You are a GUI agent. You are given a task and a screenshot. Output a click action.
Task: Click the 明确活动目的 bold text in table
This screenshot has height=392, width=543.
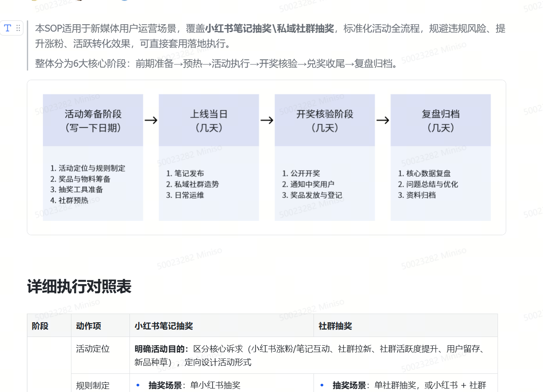tap(162, 349)
